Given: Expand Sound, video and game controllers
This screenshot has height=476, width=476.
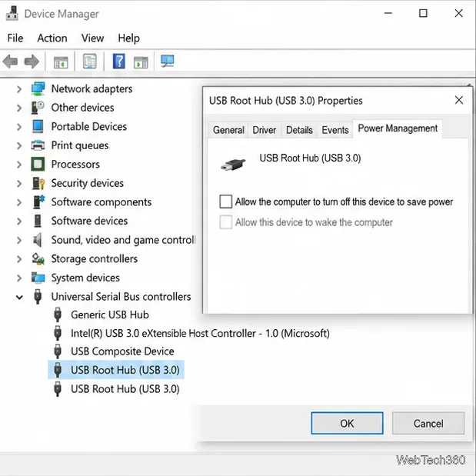Looking at the screenshot, I should tap(18, 240).
